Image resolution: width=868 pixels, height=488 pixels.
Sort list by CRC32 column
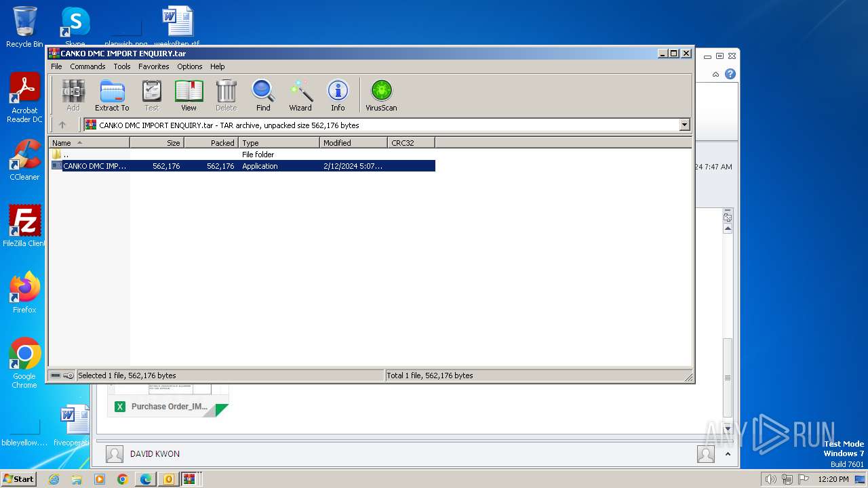411,143
